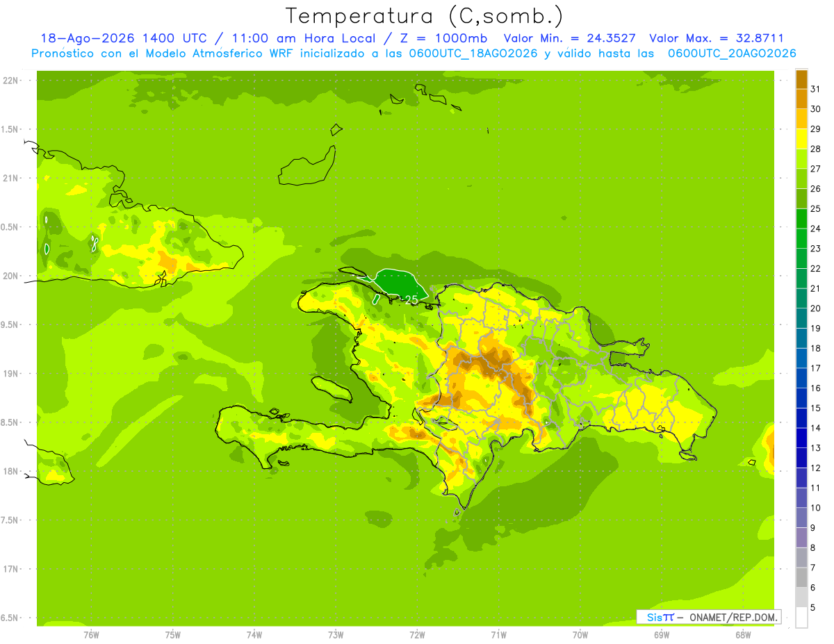Click the "21N" latitude axis label
The image size is (834, 644).
click(x=11, y=178)
